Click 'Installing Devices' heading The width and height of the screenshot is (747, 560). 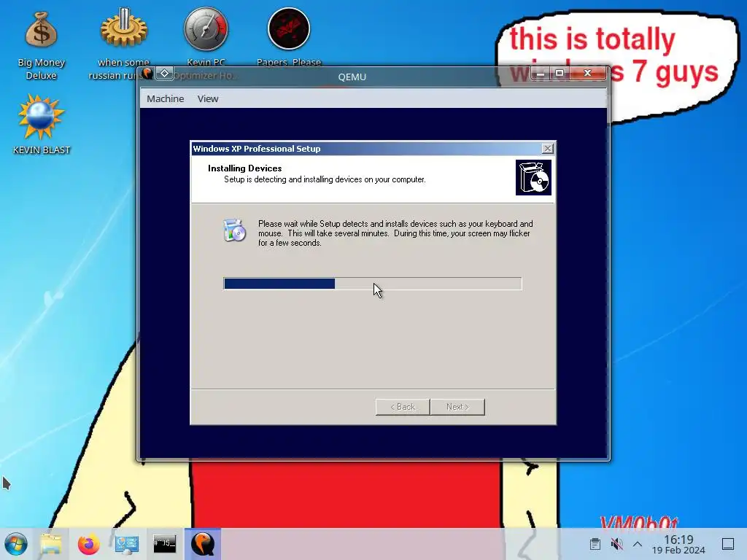[x=245, y=168]
